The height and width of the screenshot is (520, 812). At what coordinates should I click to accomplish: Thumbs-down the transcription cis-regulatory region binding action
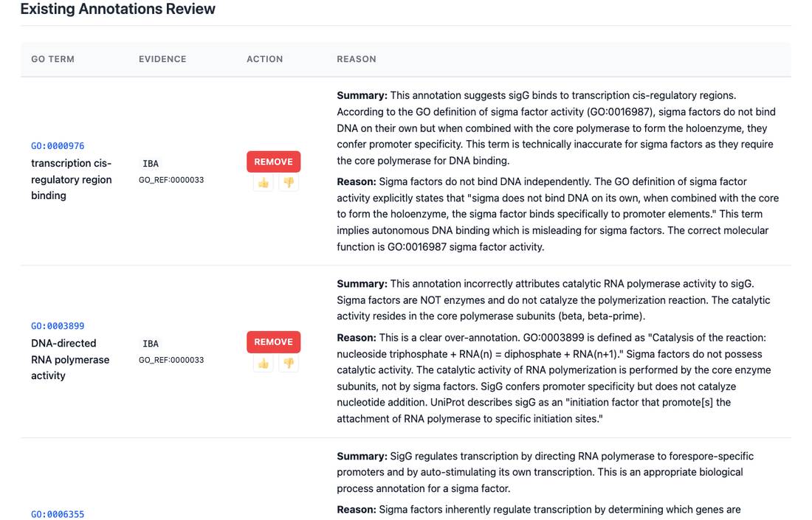point(289,183)
